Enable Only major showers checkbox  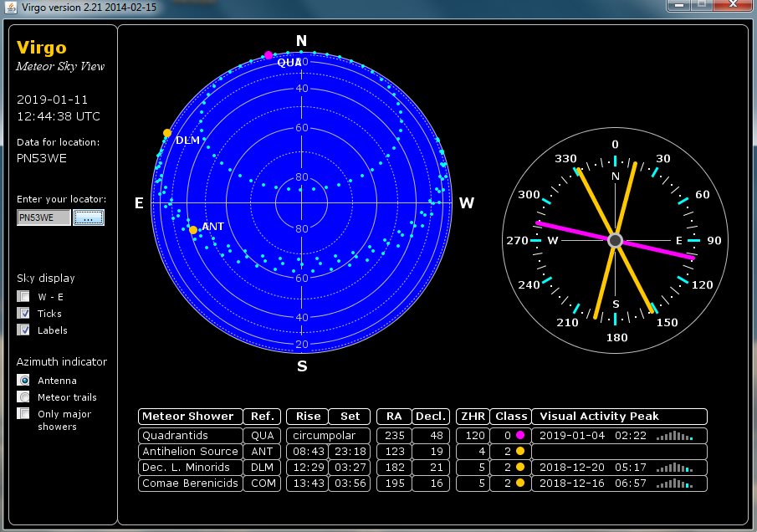(23, 414)
